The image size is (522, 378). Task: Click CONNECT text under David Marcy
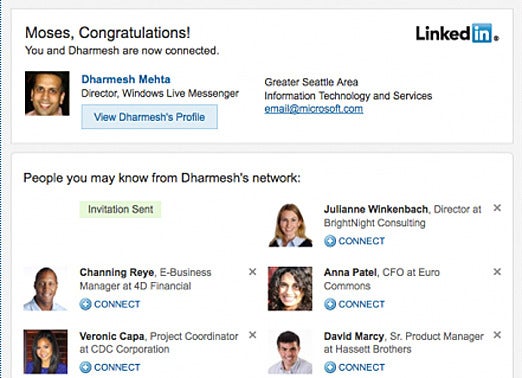click(x=361, y=367)
